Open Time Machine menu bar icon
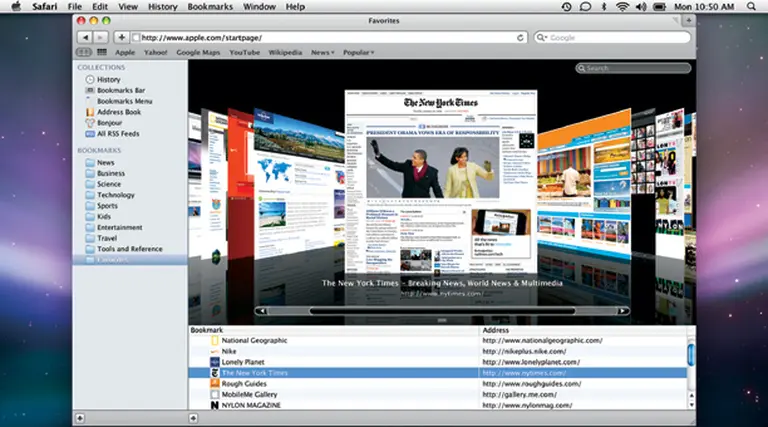This screenshot has height=427, width=768. 566,7
